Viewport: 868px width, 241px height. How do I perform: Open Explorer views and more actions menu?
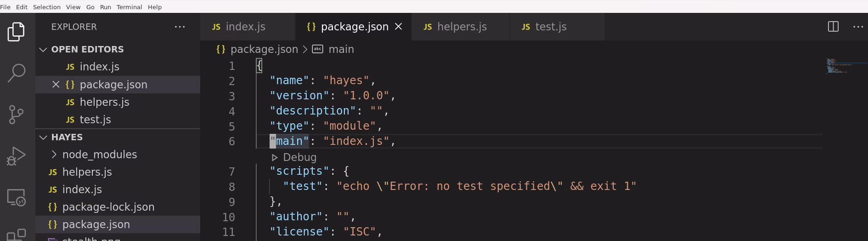click(180, 27)
